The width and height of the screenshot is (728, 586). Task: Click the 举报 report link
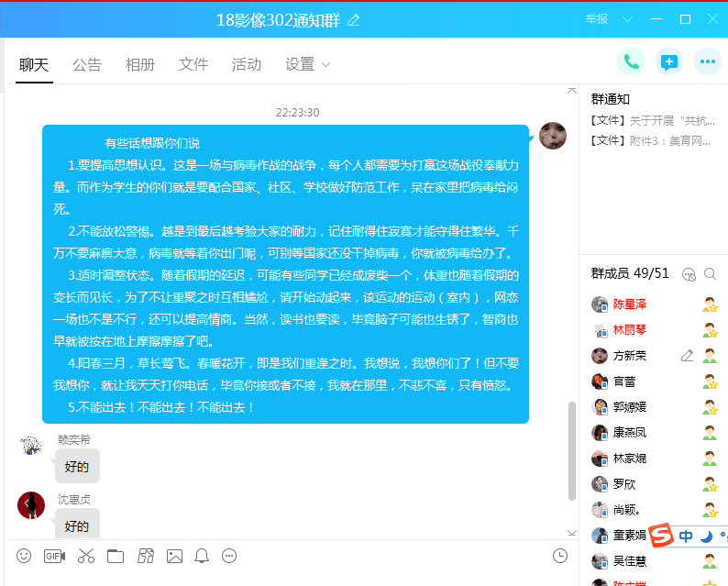tap(597, 19)
